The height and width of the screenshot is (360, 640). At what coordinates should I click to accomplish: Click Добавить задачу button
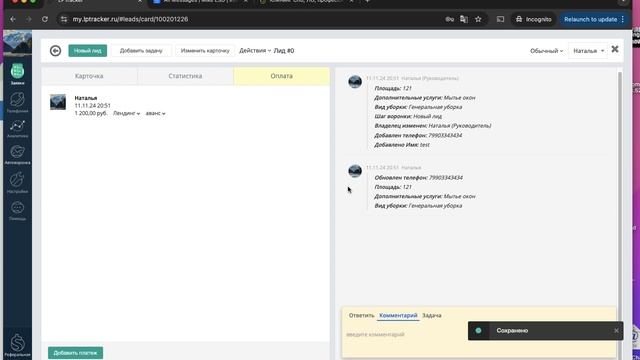(141, 51)
